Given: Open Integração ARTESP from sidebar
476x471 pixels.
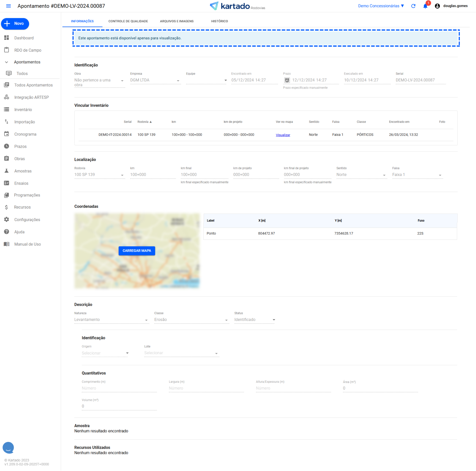Looking at the screenshot, I should (x=31, y=97).
